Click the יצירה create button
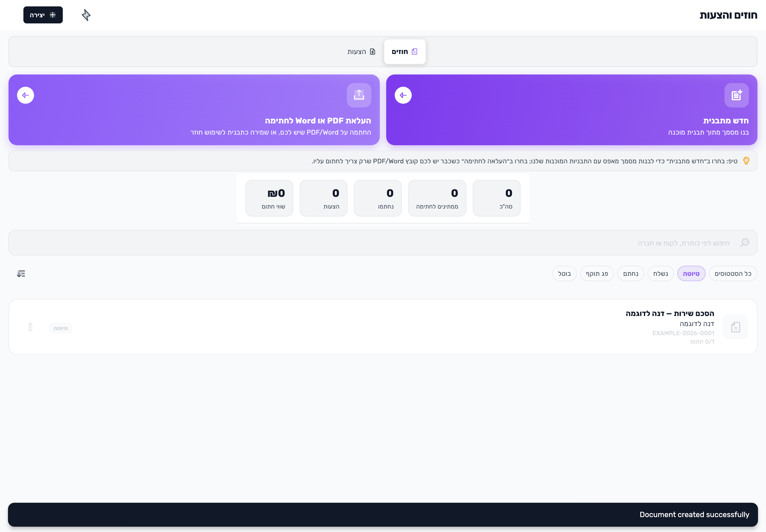 43,15
